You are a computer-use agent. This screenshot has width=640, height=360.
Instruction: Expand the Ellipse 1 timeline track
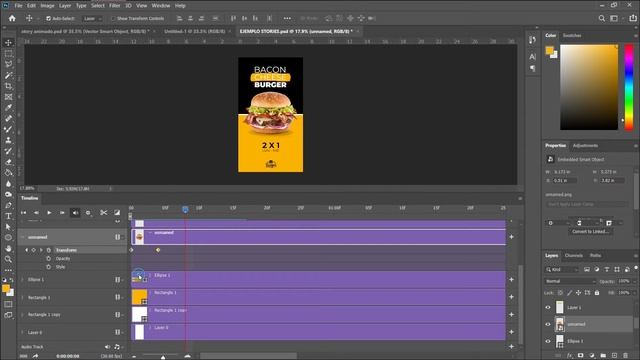point(22,280)
